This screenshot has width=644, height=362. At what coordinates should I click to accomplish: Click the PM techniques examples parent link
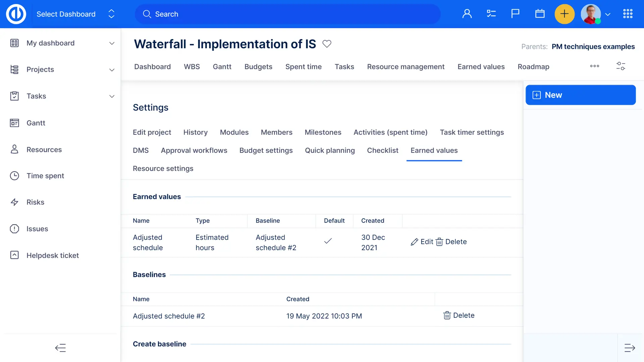click(x=593, y=47)
